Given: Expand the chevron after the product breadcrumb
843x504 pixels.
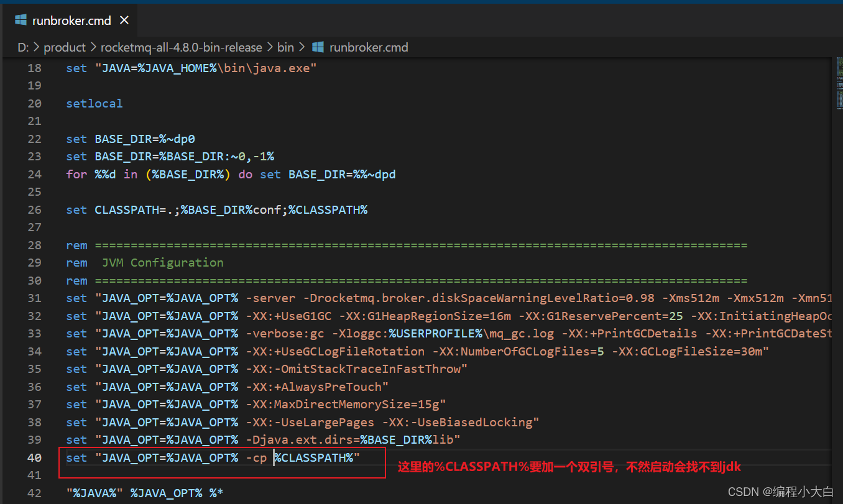Looking at the screenshot, I should (93, 47).
